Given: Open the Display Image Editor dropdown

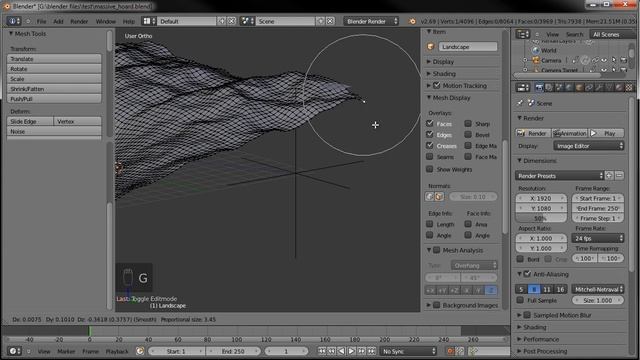Looking at the screenshot, I should [x=589, y=146].
